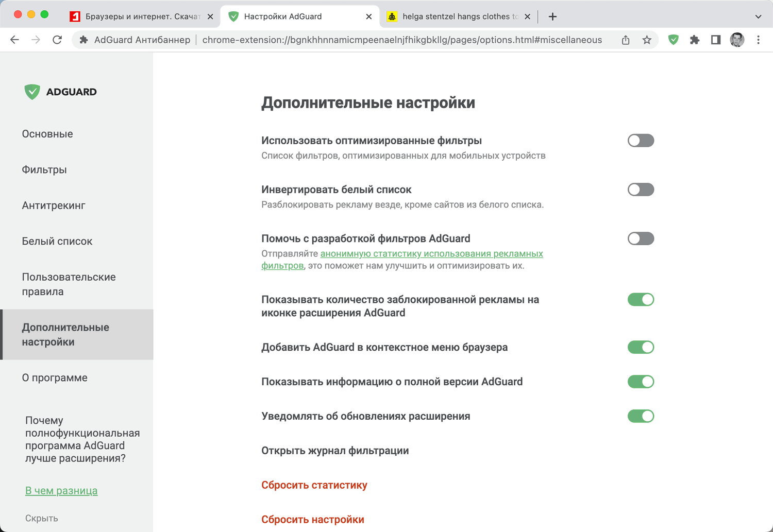Reload the page with the refresh icon
The width and height of the screenshot is (773, 532).
point(57,40)
